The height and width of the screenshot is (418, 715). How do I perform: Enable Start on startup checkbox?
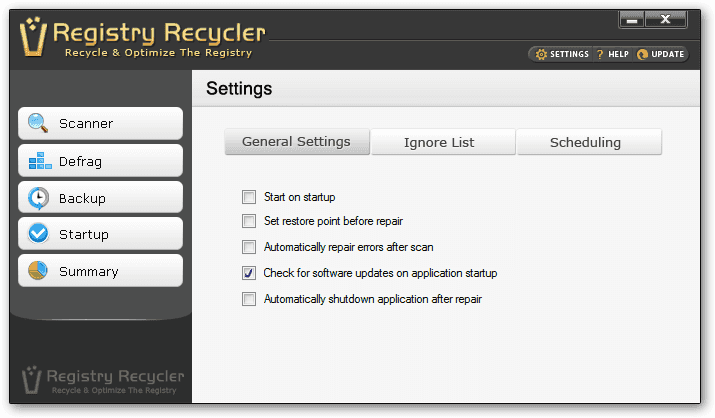click(249, 197)
